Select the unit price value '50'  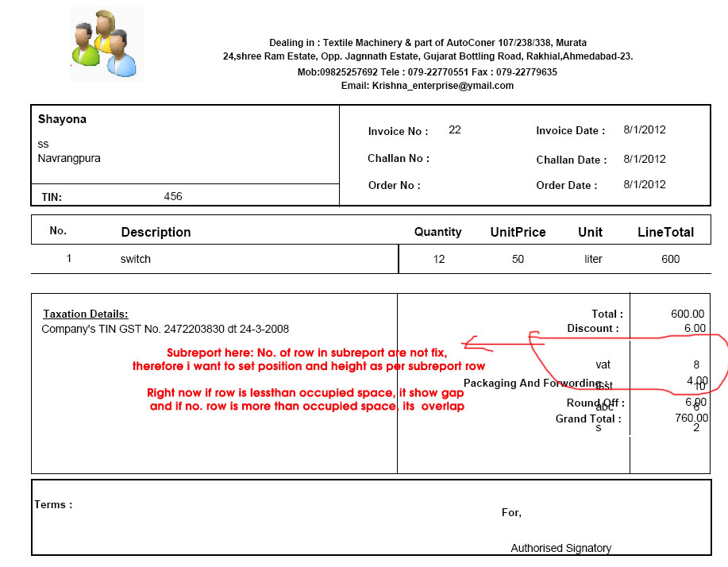(x=518, y=259)
